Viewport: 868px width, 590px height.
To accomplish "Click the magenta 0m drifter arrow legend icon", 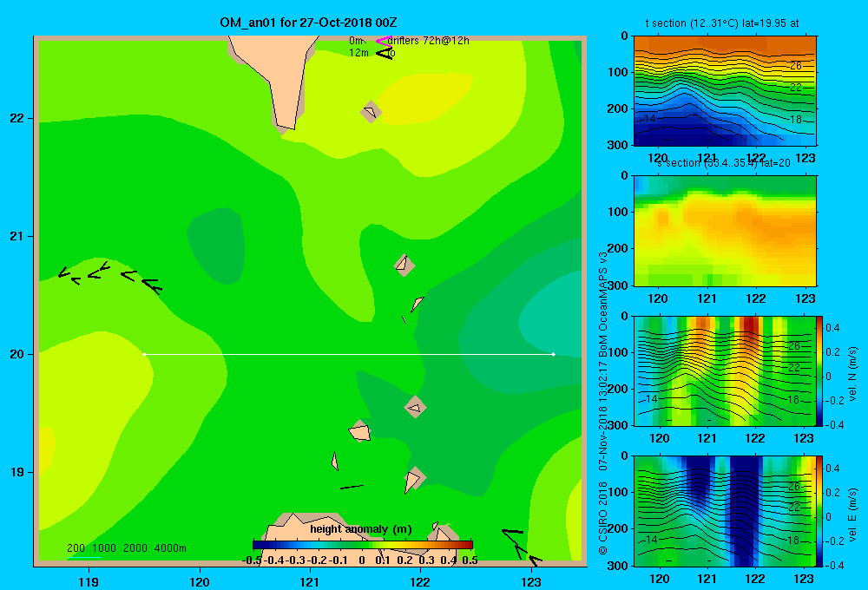I will 384,41.
